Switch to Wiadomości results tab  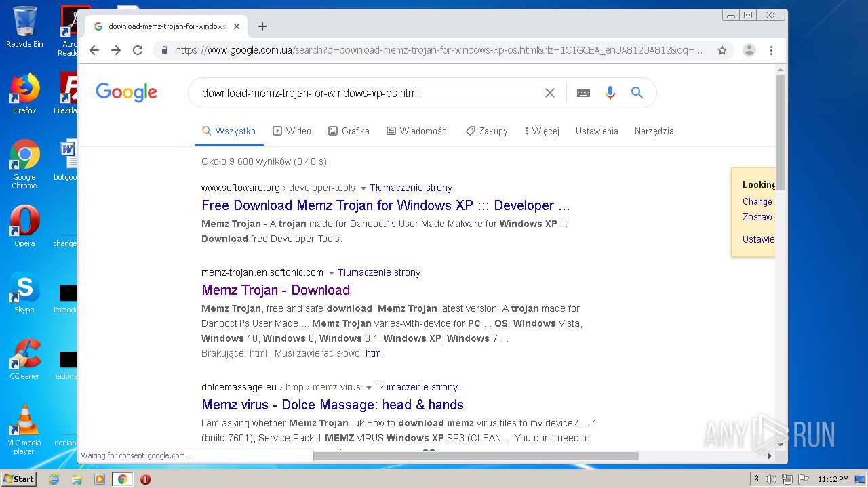pyautogui.click(x=418, y=131)
